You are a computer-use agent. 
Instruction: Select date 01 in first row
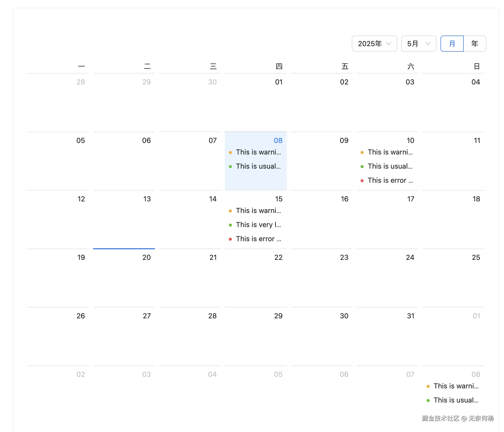[279, 82]
